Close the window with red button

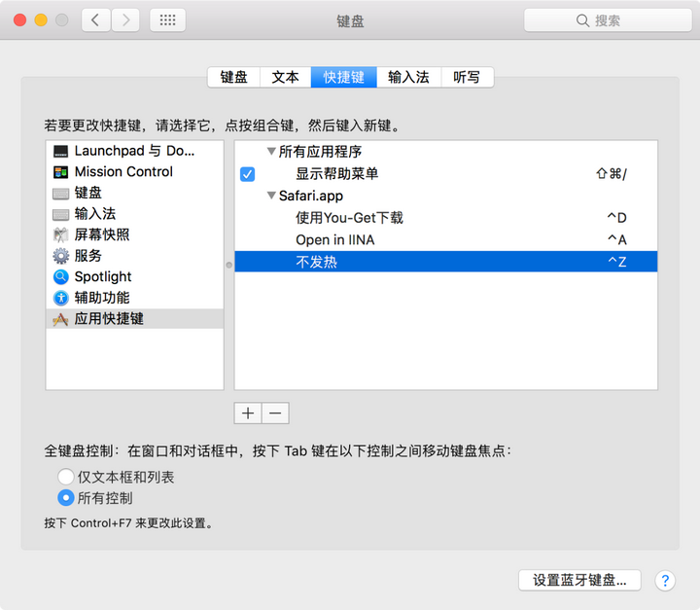click(19, 20)
